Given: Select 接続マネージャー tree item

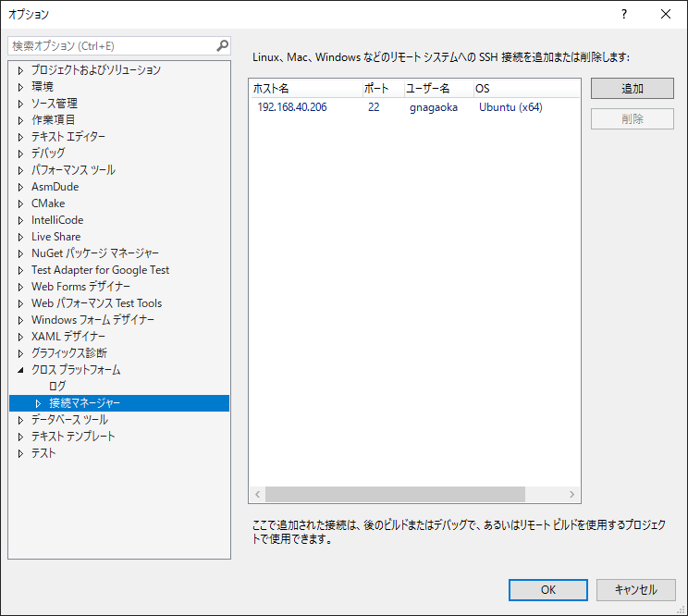Looking at the screenshot, I should [85, 402].
